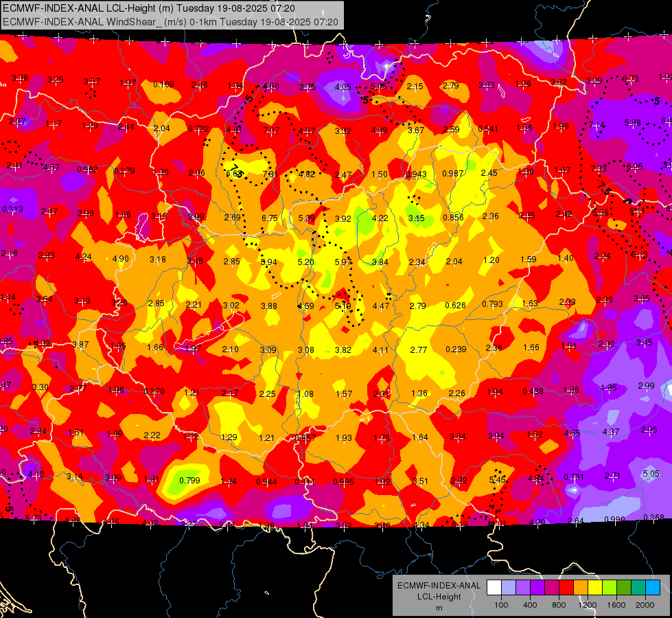Pick the teal legend swatch
This screenshot has width=672, height=618.
click(x=638, y=588)
